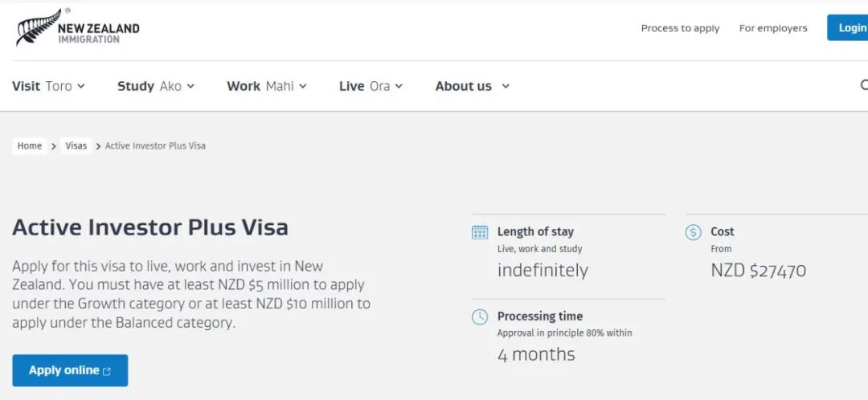Expand the Visit Toro menu chevron
Screen dimensions: 868x400
click(x=81, y=87)
